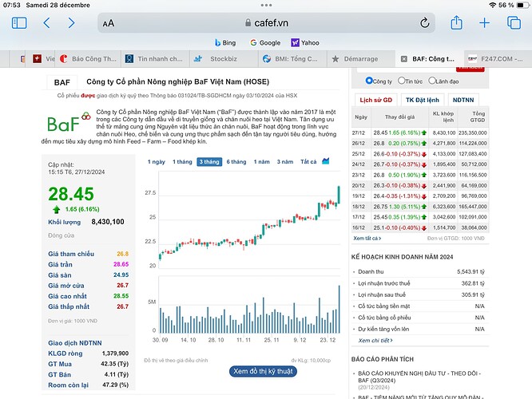
Task: Tap the three-dot multitasking control
Action: coord(266,5)
